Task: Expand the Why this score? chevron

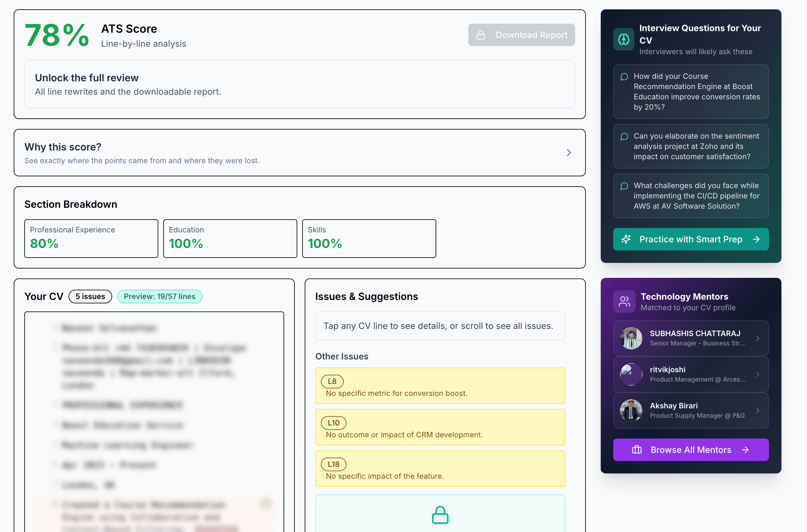Action: click(569, 153)
